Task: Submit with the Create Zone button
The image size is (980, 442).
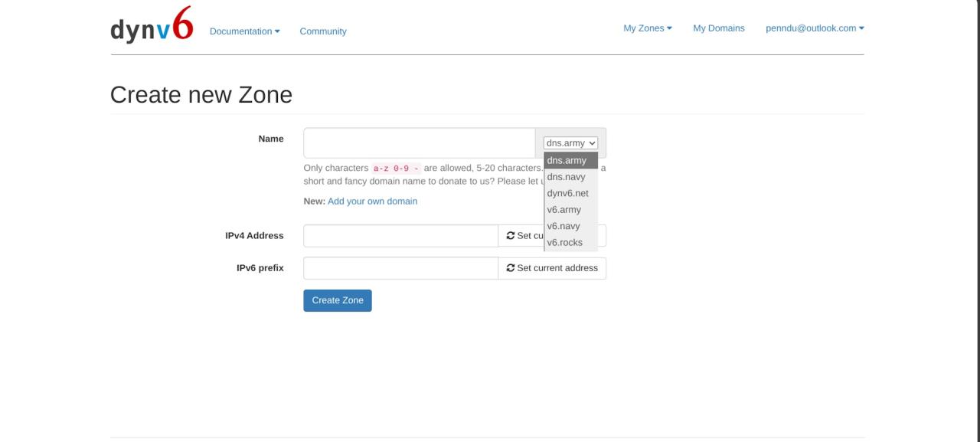Action: [338, 300]
